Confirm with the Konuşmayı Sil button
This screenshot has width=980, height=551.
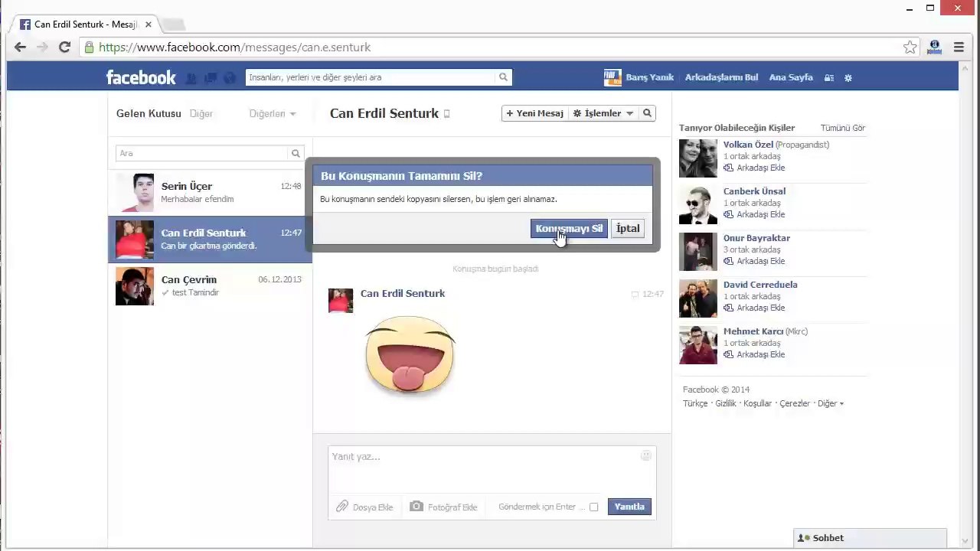coord(569,228)
